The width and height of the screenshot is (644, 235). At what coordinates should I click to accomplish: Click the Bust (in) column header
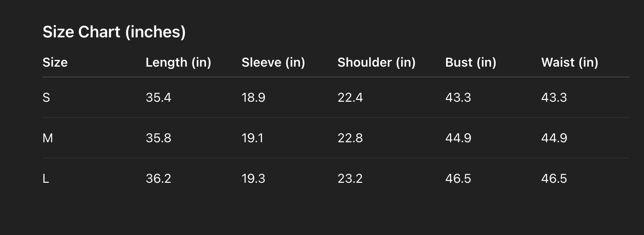coord(470,62)
